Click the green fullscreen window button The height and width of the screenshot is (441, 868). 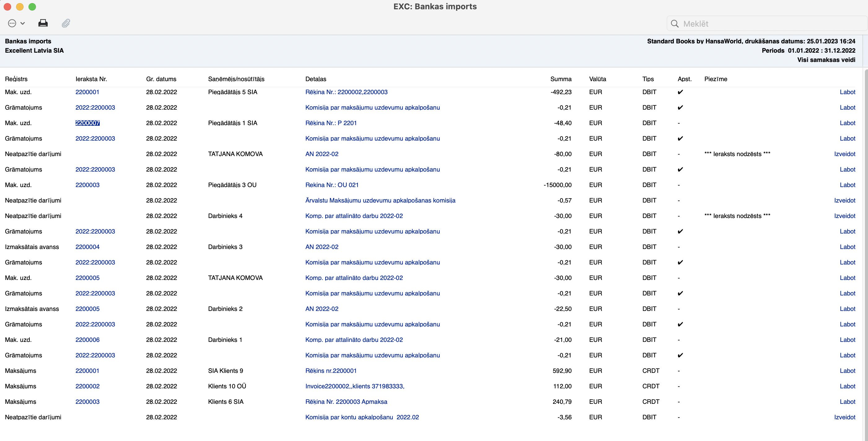tap(32, 7)
